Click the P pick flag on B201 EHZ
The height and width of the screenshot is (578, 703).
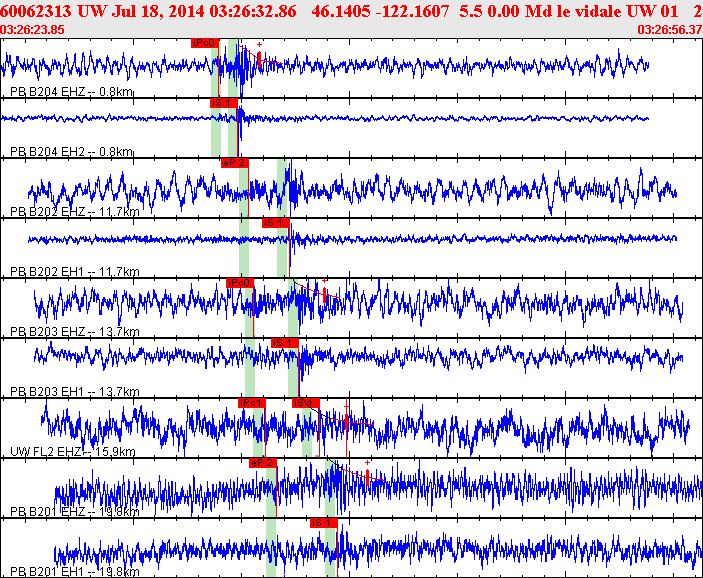pos(262,463)
